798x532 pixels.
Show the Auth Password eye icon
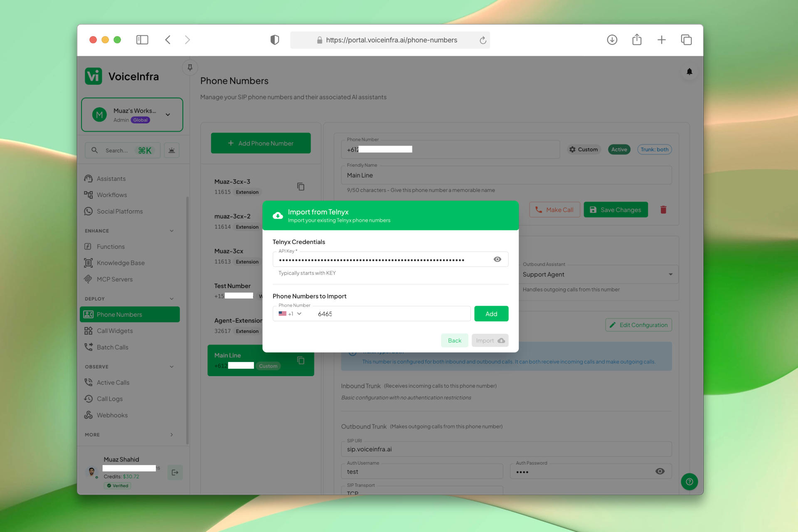[660, 471]
